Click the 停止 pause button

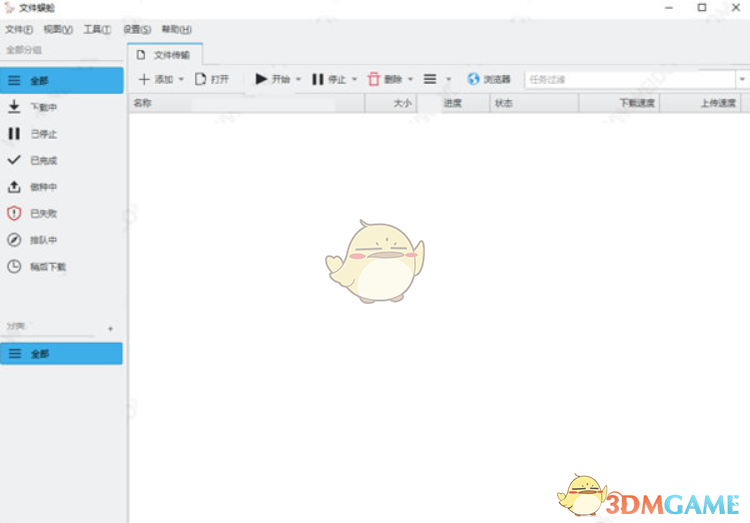[329, 79]
